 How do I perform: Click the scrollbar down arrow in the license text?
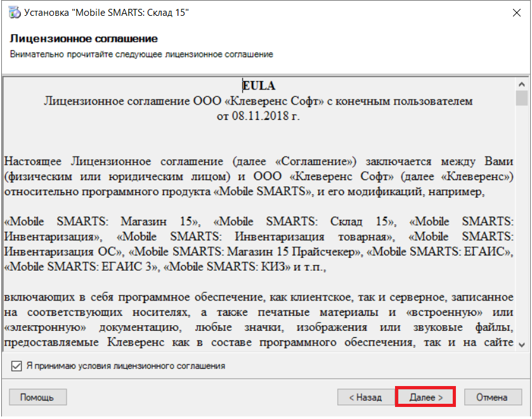(x=522, y=345)
